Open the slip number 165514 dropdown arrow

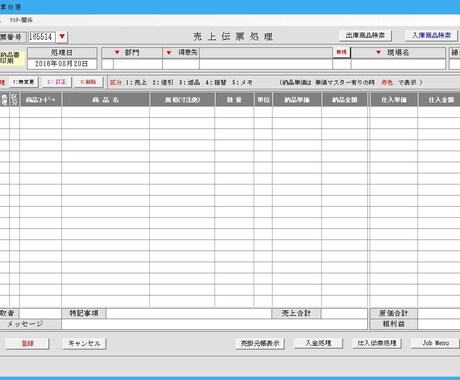pos(62,37)
